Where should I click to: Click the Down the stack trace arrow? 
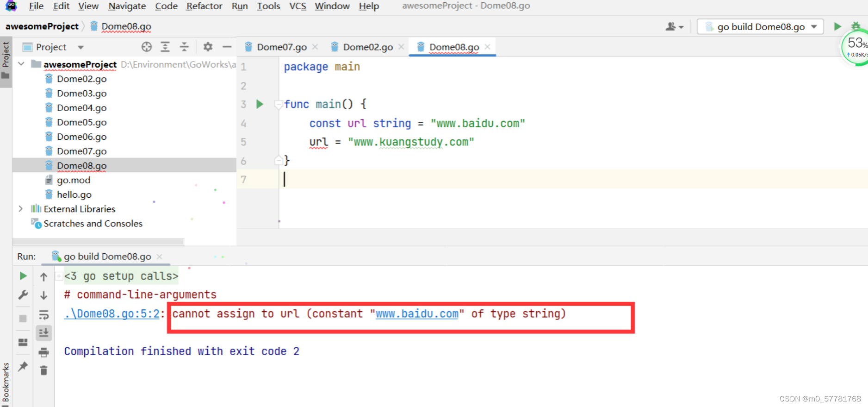coord(43,295)
